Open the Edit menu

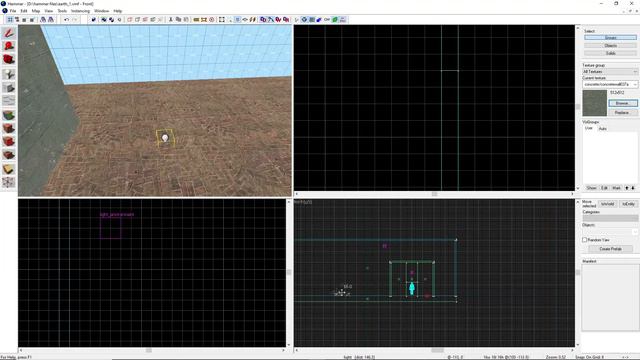click(24, 11)
